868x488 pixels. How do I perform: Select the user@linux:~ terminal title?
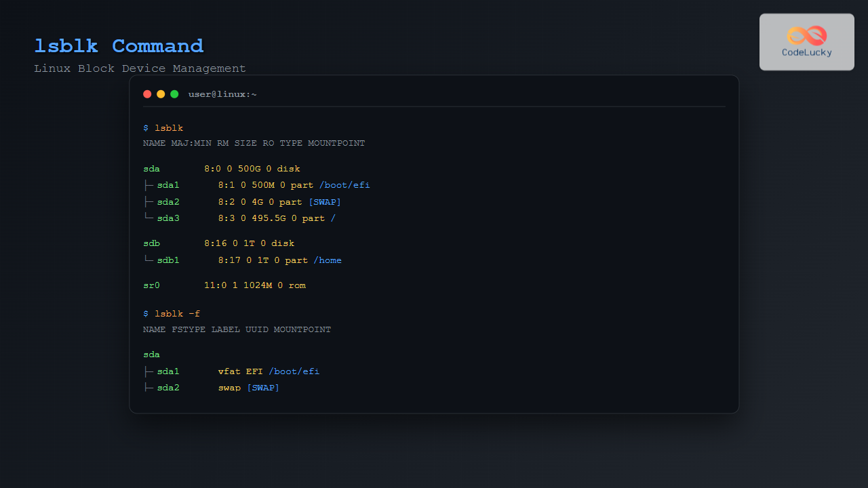[222, 94]
